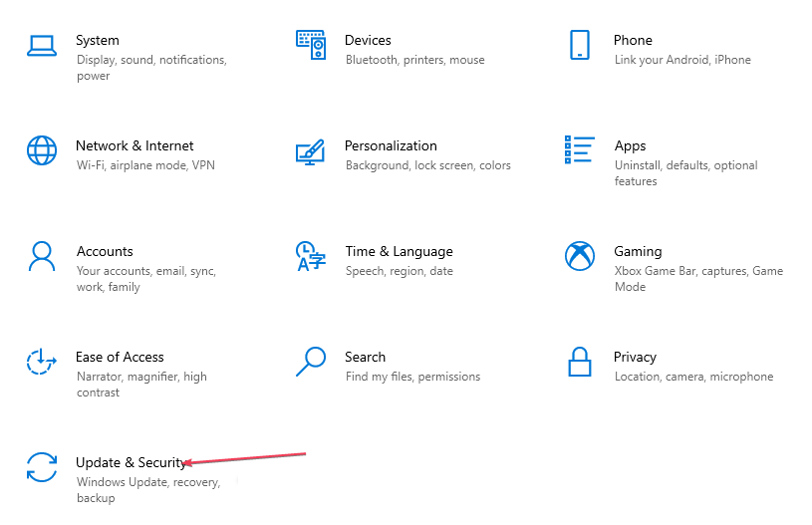This screenshot has width=812, height=525.
Task: Click the Personalization paintbrush icon
Action: [x=310, y=151]
